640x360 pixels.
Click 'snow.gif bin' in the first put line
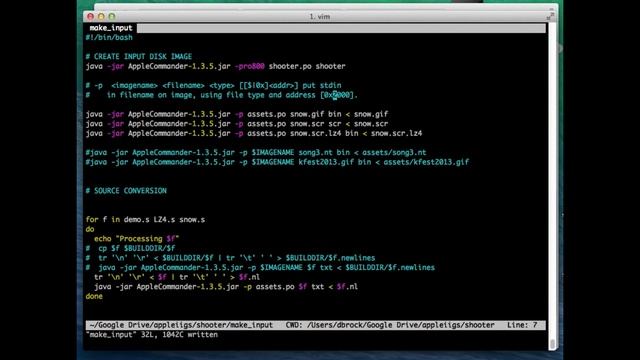pos(316,114)
